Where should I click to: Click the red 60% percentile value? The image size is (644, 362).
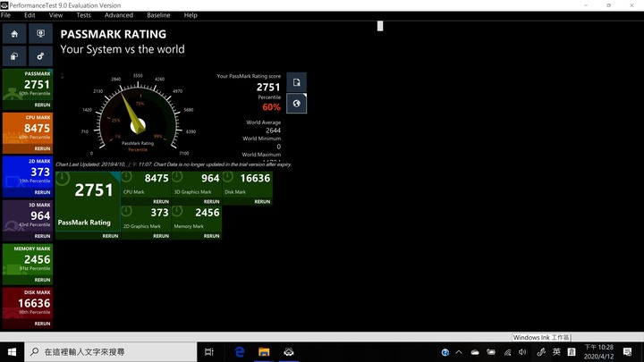tap(272, 107)
